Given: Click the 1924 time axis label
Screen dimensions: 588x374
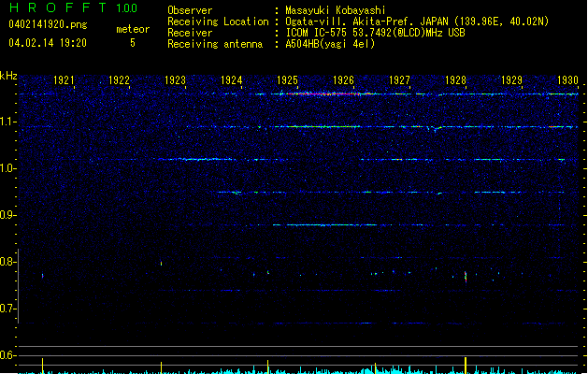Looking at the screenshot, I should tap(232, 80).
